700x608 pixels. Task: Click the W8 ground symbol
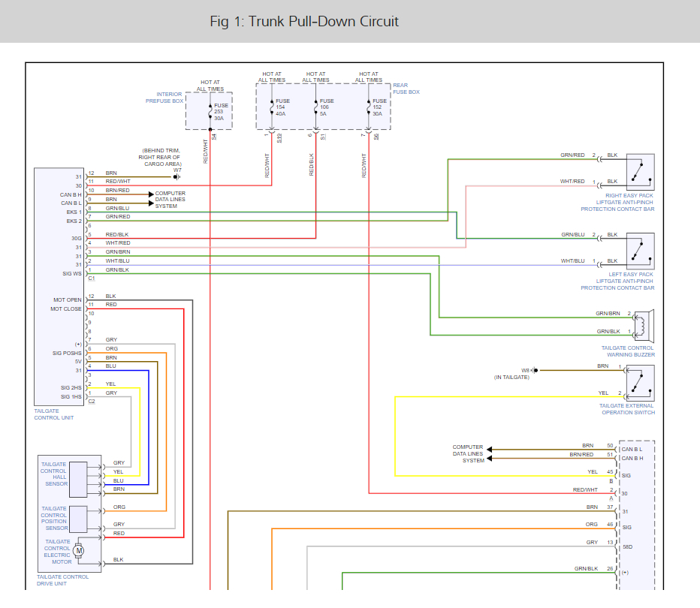coord(535,370)
